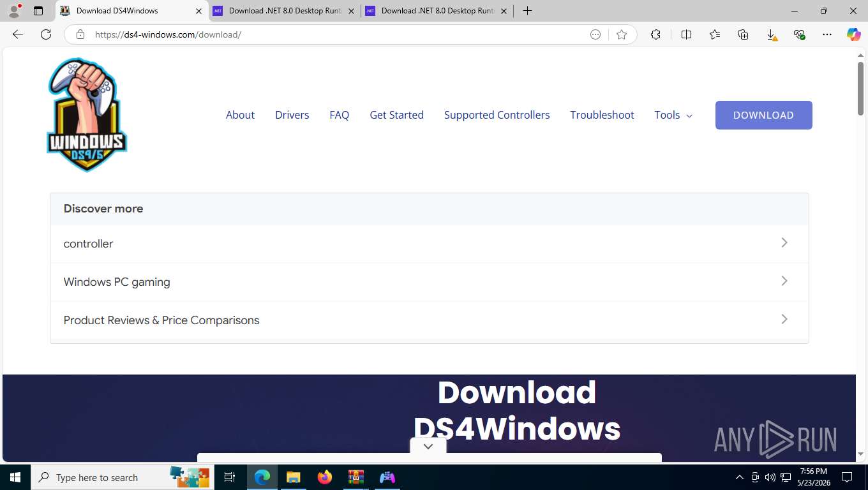Viewport: 868px width, 490px height.
Task: Open the address bar more options icon
Action: pyautogui.click(x=595, y=34)
